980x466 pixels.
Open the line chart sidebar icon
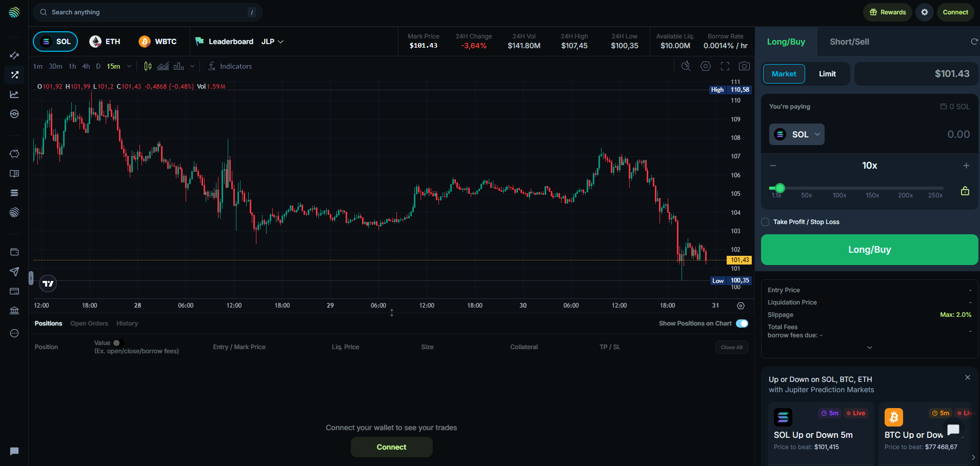(x=14, y=94)
